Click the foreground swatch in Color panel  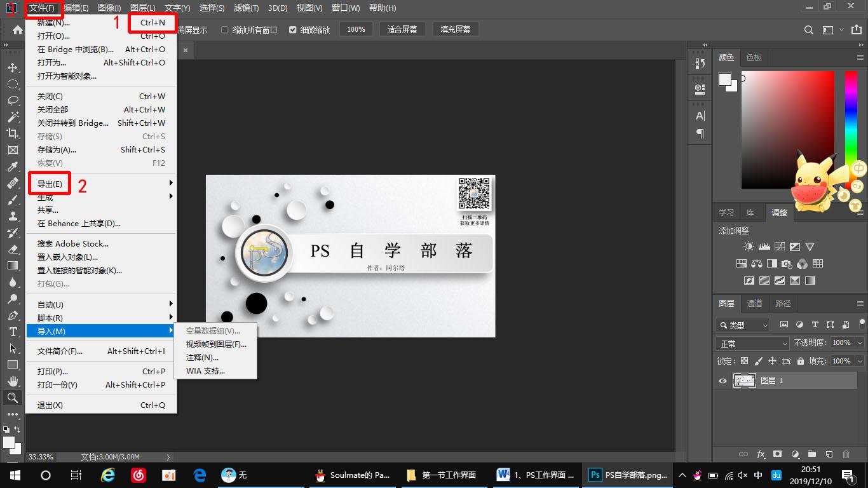(x=725, y=79)
